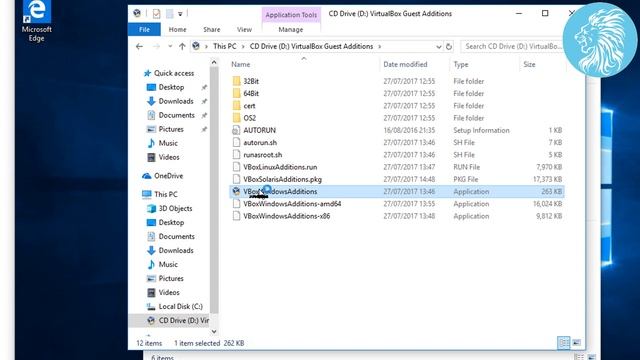Go forward with the forward arrow
Screen dimensions: 640x360
pos(156,47)
